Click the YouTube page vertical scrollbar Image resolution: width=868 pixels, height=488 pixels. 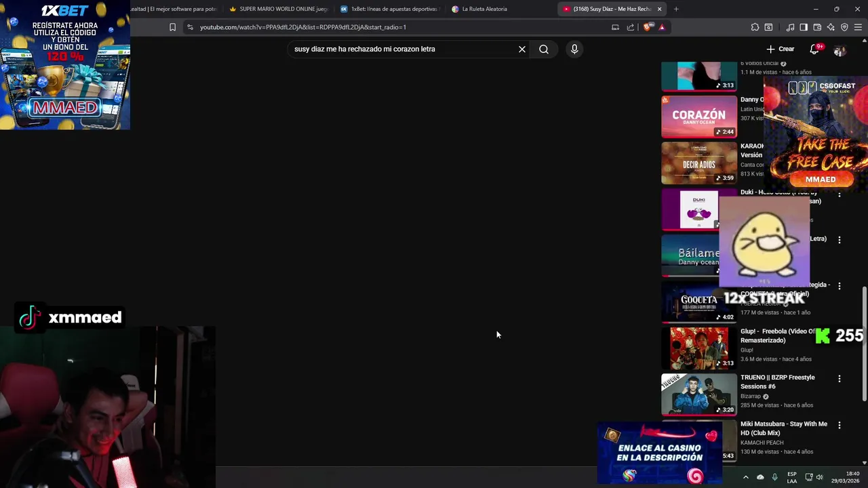point(864,344)
